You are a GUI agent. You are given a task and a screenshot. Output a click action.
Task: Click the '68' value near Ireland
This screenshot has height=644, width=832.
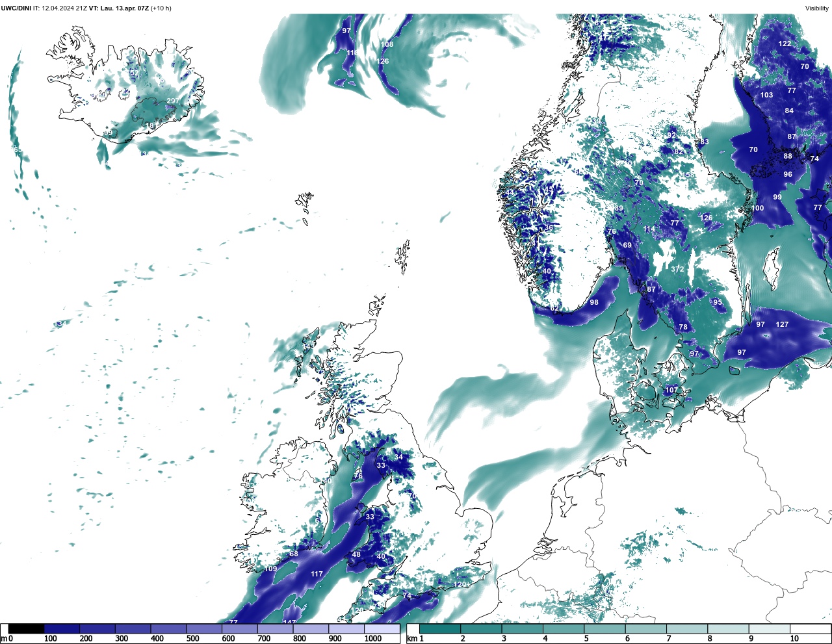294,554
